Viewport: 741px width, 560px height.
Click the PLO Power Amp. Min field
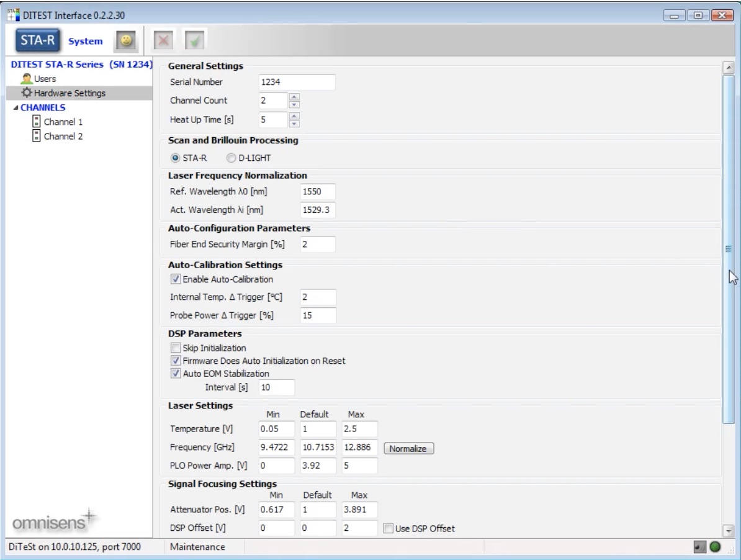276,466
